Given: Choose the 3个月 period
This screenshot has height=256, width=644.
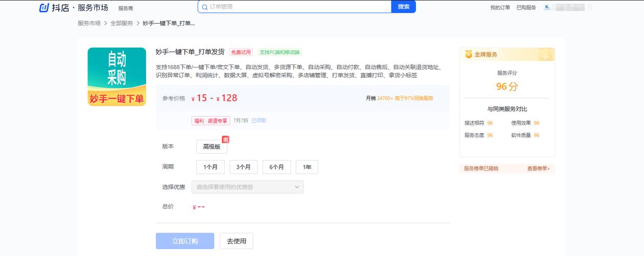Looking at the screenshot, I should (243, 167).
